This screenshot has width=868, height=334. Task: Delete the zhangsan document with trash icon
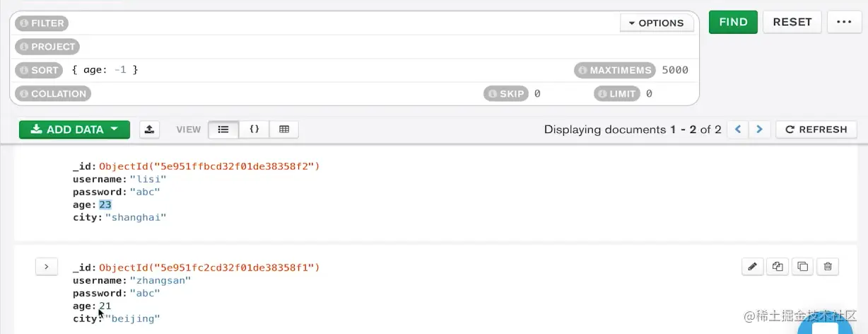[x=828, y=266]
